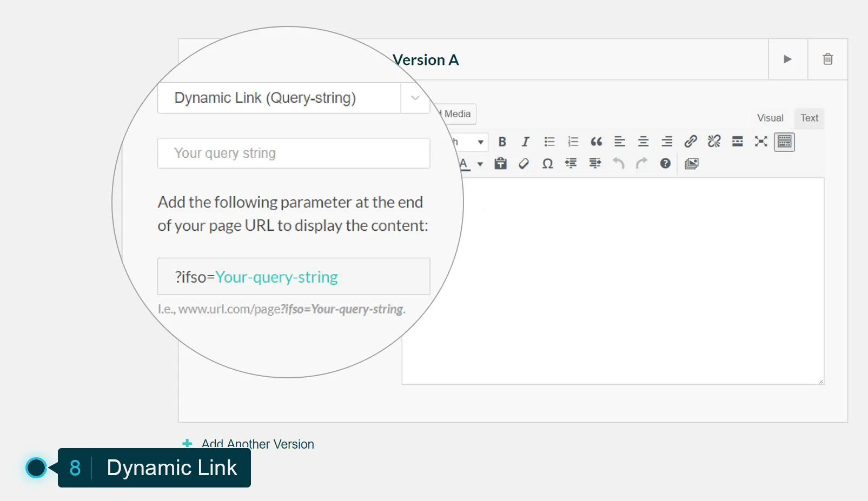Remove the current link
This screenshot has height=501, width=868.
[713, 142]
